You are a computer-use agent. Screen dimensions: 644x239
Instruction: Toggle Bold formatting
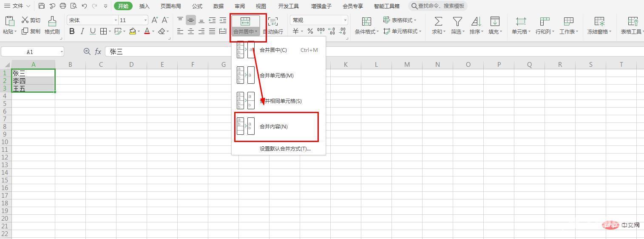pyautogui.click(x=72, y=31)
